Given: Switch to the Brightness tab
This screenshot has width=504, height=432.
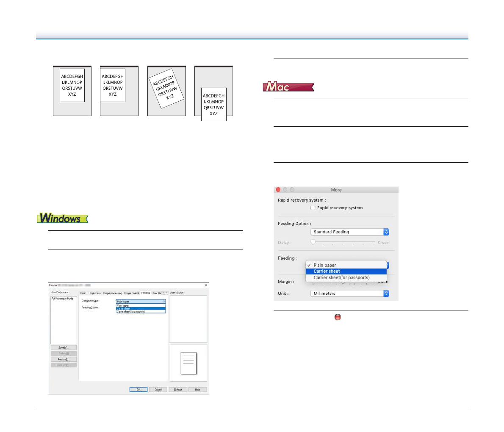Looking at the screenshot, I should (95, 293).
